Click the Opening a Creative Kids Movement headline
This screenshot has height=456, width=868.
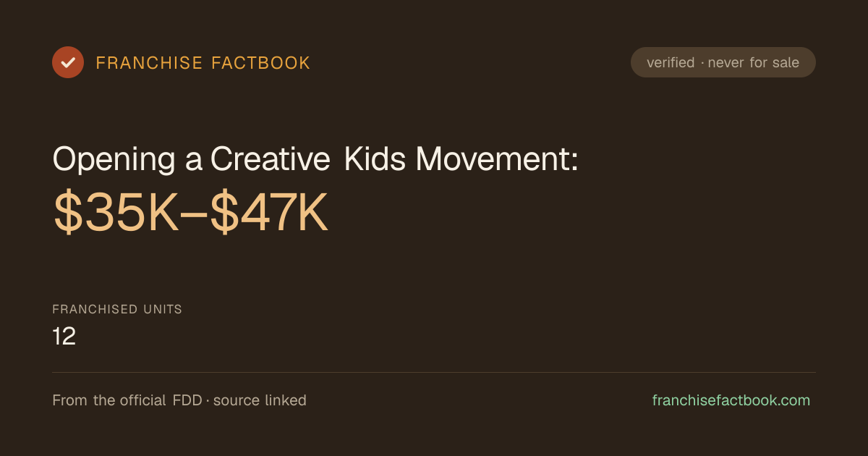pos(315,159)
